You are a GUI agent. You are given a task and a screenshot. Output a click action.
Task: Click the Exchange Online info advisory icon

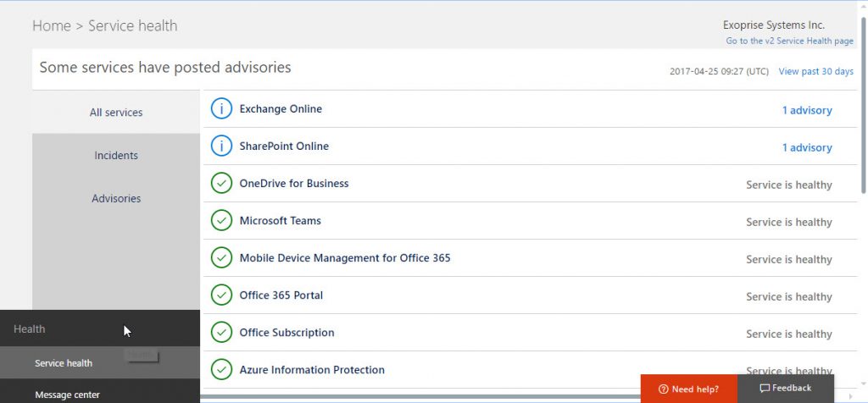pyautogui.click(x=221, y=109)
